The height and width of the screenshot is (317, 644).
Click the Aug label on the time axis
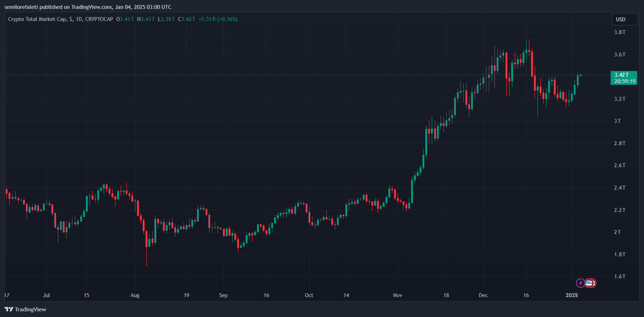(x=135, y=295)
